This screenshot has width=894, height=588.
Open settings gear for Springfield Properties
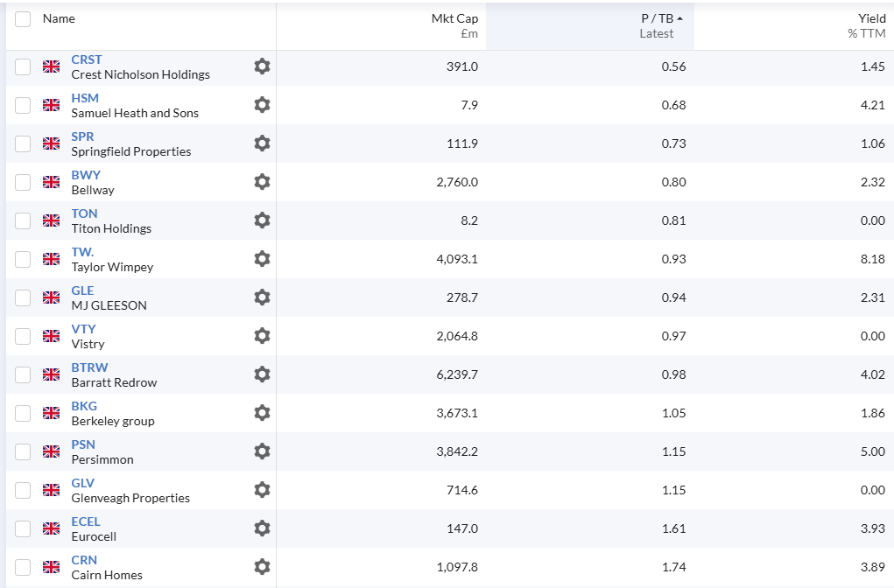coord(262,143)
